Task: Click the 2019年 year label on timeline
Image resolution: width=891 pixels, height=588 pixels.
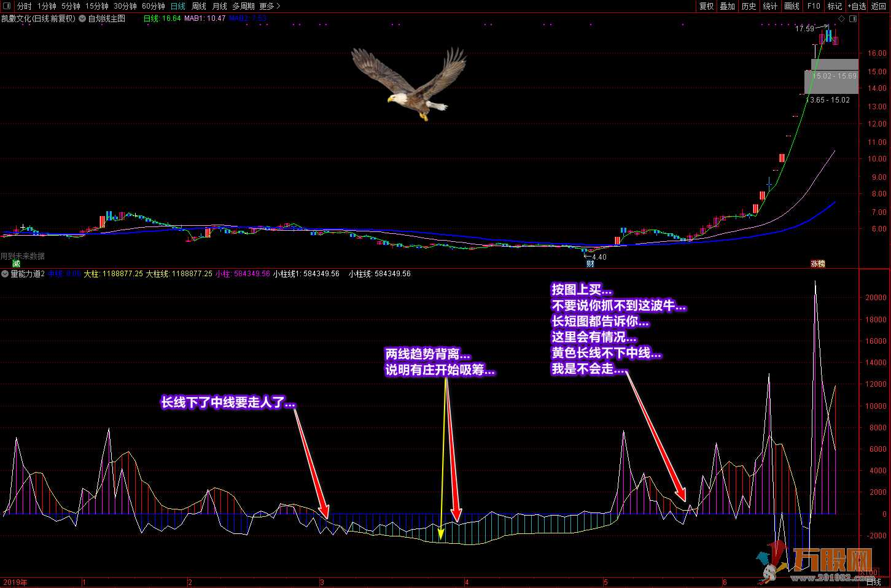Action: click(x=15, y=582)
